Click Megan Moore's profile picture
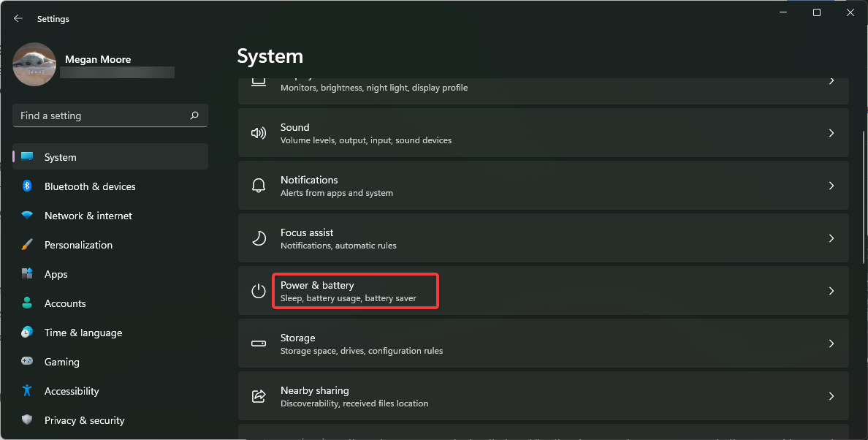This screenshot has width=868, height=440. coord(34,65)
